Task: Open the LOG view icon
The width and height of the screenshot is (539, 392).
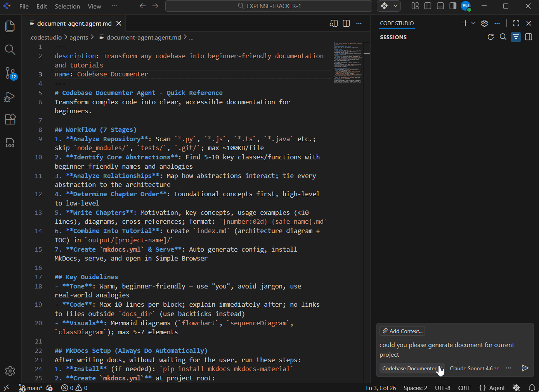Action: [x=10, y=143]
